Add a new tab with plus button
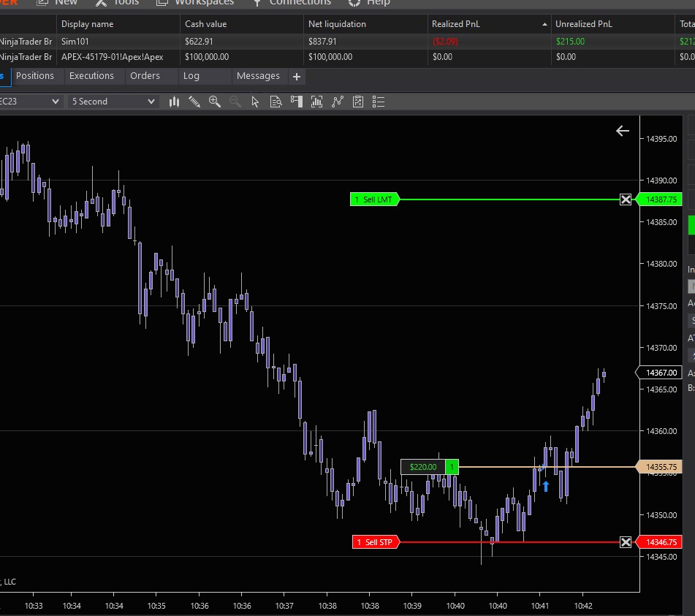 click(297, 77)
